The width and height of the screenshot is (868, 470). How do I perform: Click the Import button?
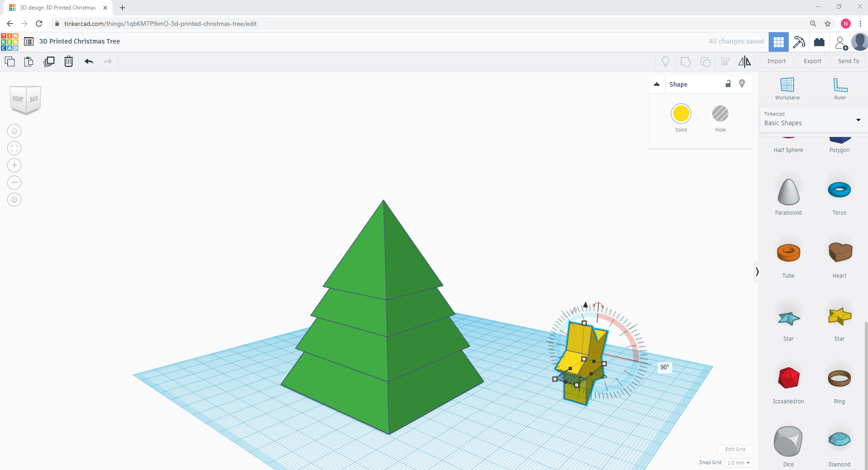776,61
